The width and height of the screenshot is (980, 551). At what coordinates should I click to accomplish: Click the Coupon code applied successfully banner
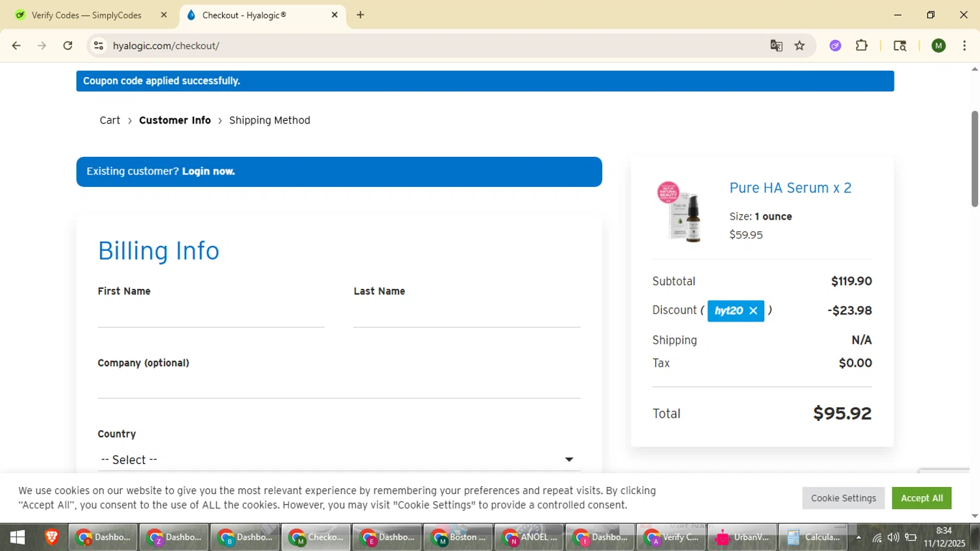point(485,81)
